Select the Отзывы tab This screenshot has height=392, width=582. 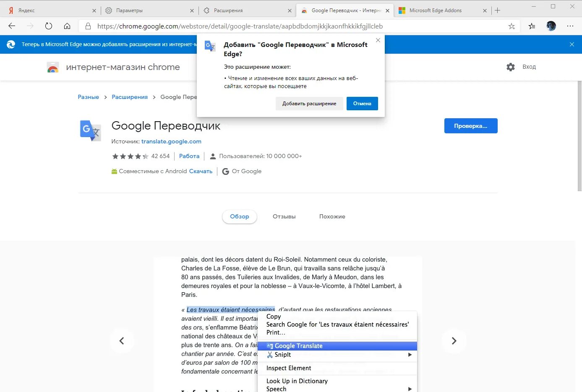click(x=284, y=217)
